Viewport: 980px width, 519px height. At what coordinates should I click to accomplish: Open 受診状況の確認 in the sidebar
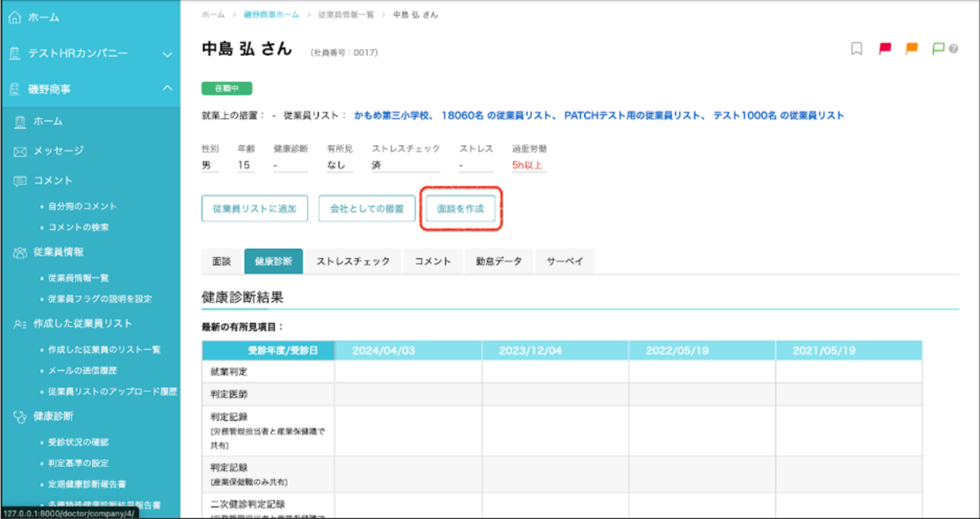pyautogui.click(x=78, y=442)
